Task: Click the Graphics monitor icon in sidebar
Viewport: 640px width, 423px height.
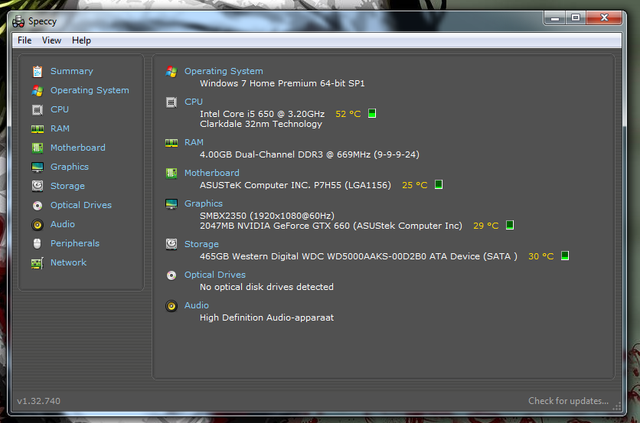Action: 37,167
